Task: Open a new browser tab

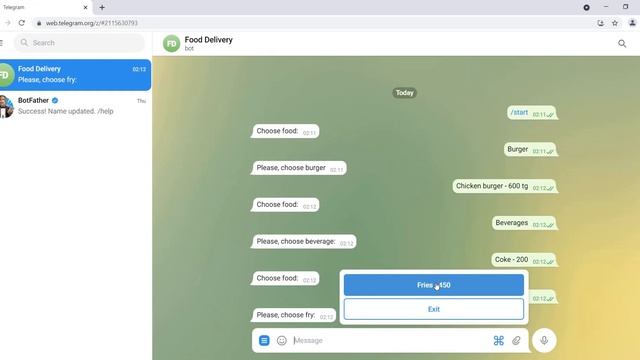Action: (102, 7)
